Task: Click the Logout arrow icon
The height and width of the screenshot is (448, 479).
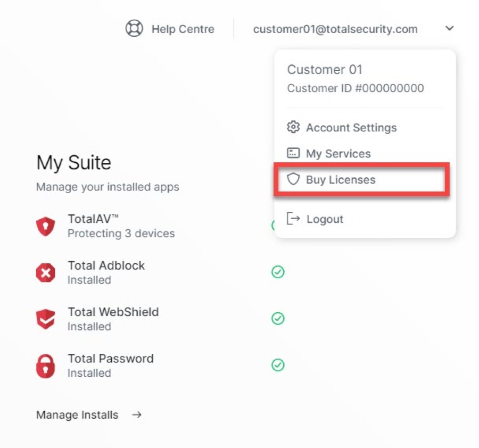Action: pyautogui.click(x=293, y=219)
